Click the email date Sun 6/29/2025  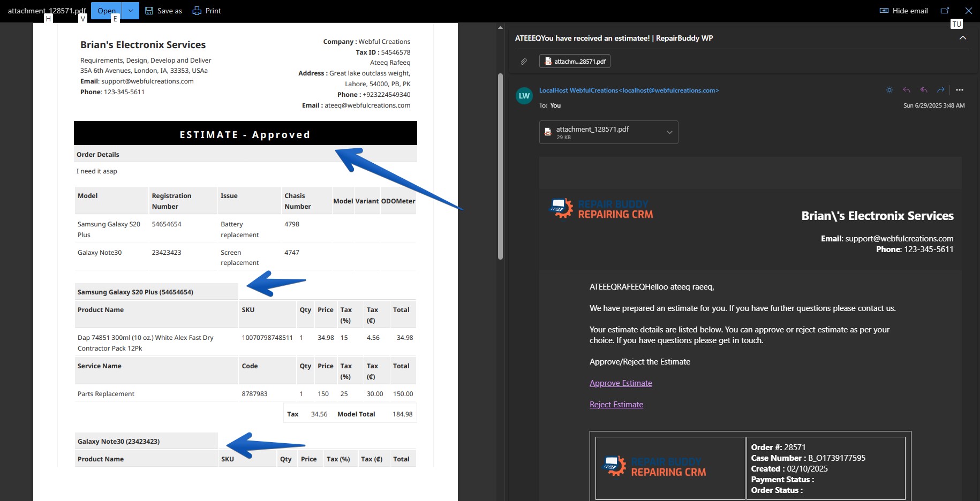934,105
